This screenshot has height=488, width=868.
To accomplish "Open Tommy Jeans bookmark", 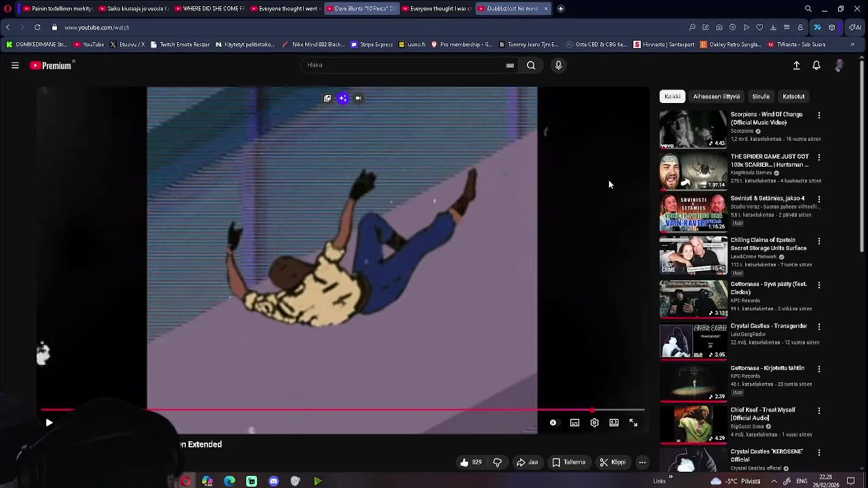I will coord(528,45).
